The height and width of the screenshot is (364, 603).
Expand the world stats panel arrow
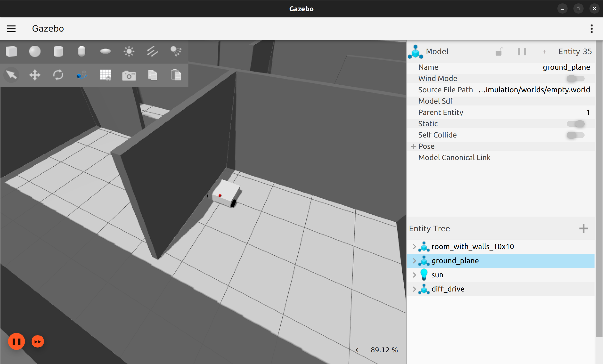357,350
